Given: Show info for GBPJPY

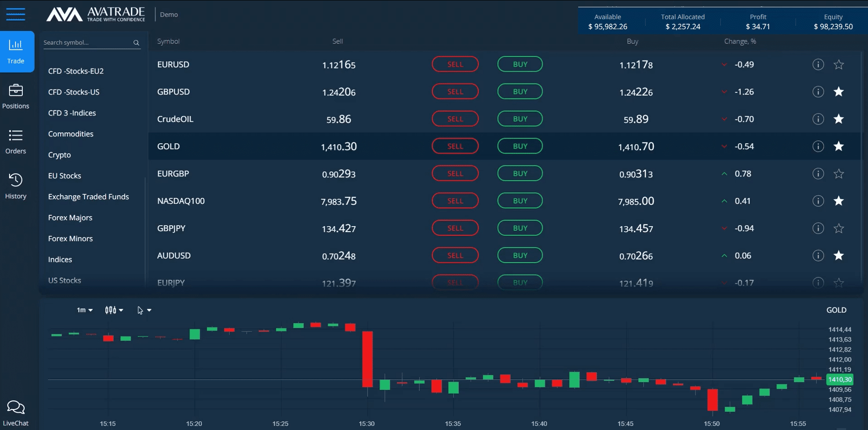Looking at the screenshot, I should coord(818,228).
